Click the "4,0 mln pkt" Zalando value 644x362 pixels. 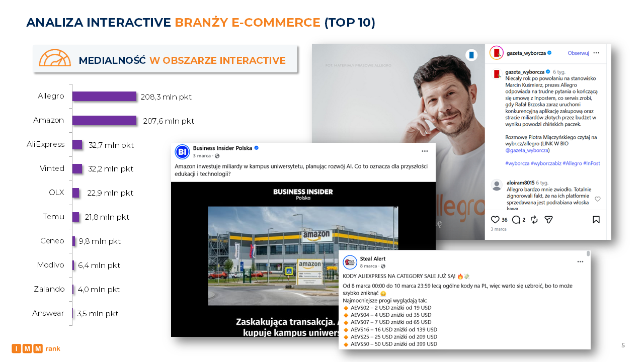[x=99, y=290]
